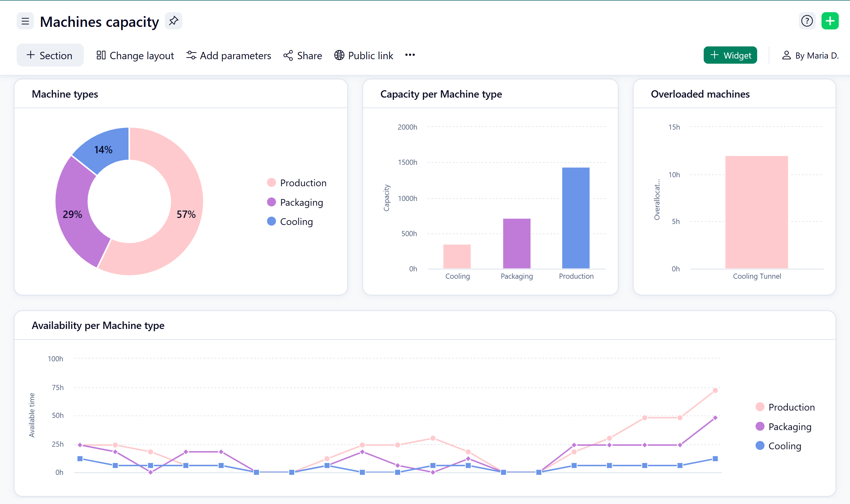Pin the Machines capacity dashboard
This screenshot has width=850, height=504.
tap(173, 21)
